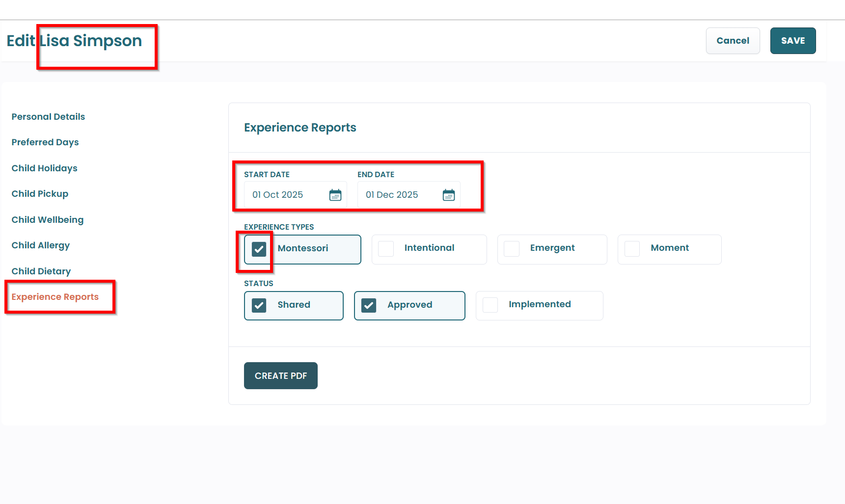View the Child Wellbeing section
The width and height of the screenshot is (845, 504).
coord(48,220)
